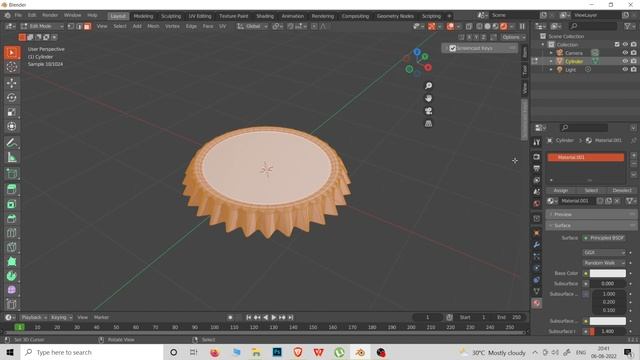Toggle camera view with the camera icon
The image size is (640, 360).
(x=428, y=111)
